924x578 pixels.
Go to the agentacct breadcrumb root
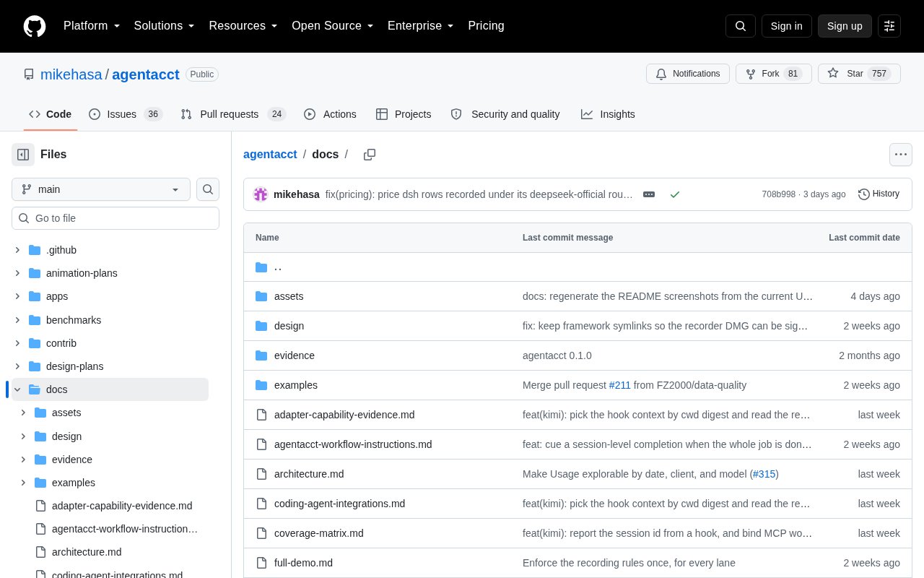(270, 155)
